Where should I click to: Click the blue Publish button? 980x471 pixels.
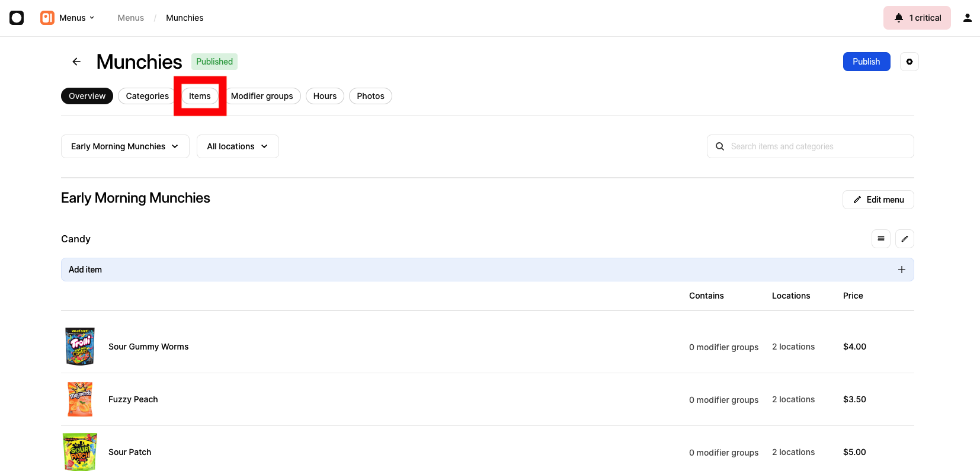[866, 62]
